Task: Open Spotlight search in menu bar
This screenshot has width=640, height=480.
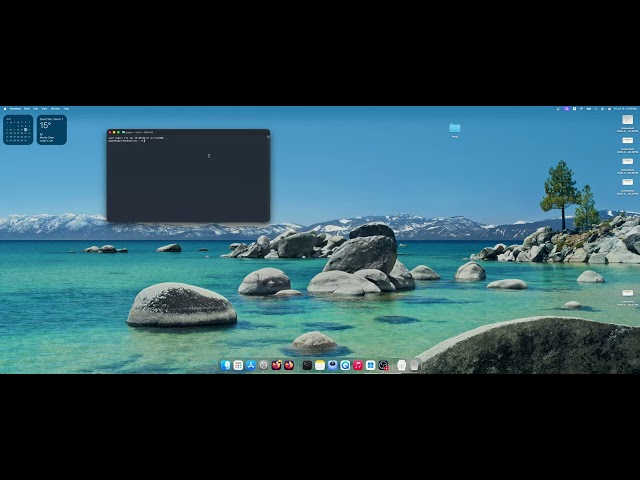Action: [x=596, y=109]
